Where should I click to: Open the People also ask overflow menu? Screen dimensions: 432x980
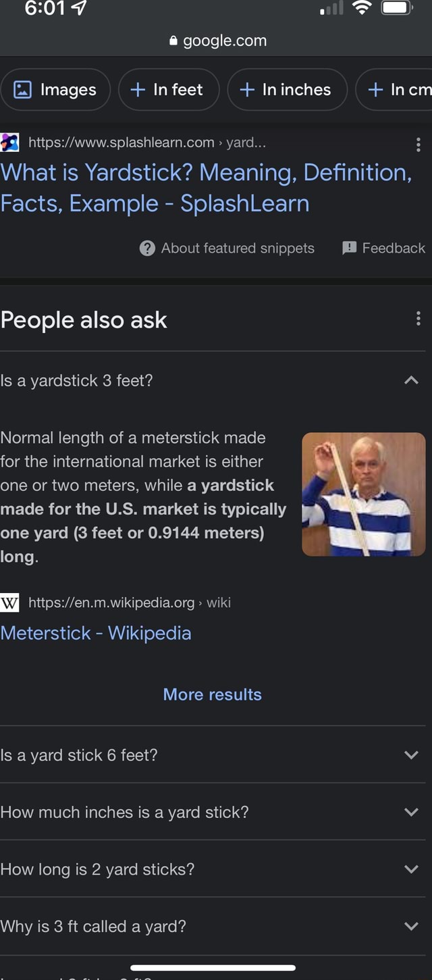[418, 319]
